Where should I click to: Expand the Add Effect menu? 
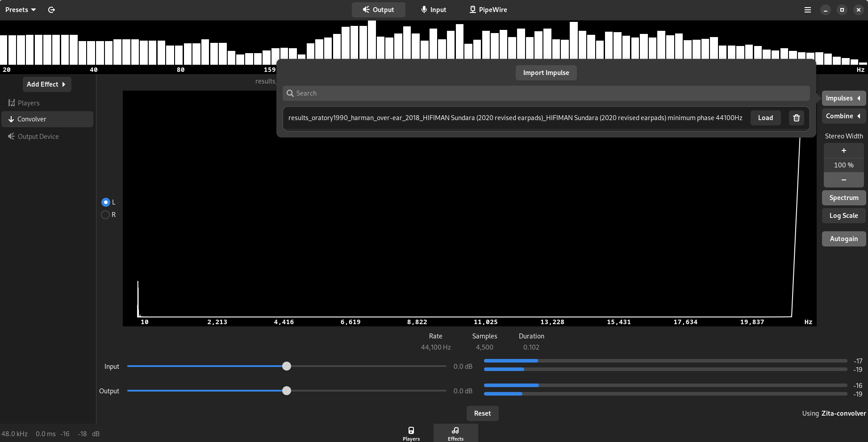(46, 84)
